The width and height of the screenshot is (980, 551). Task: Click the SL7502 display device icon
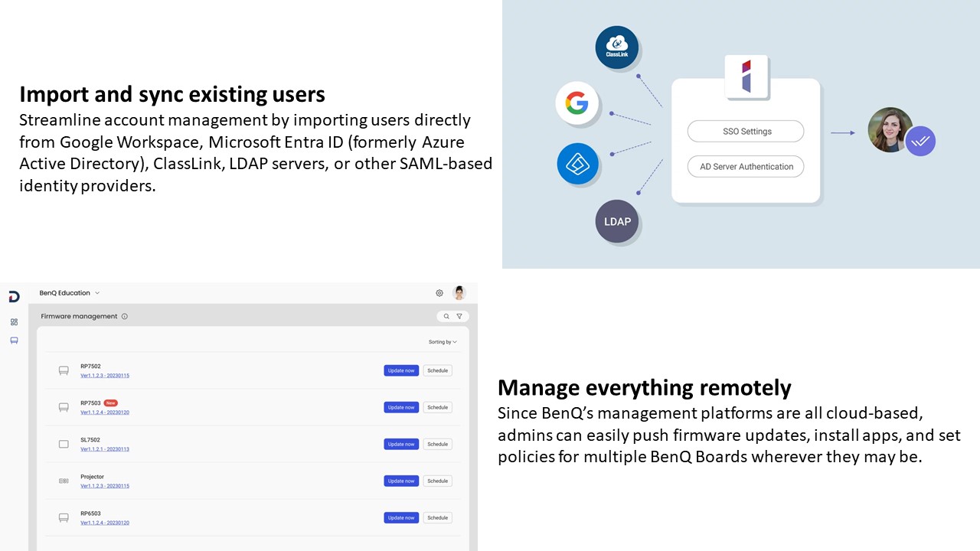tap(64, 444)
